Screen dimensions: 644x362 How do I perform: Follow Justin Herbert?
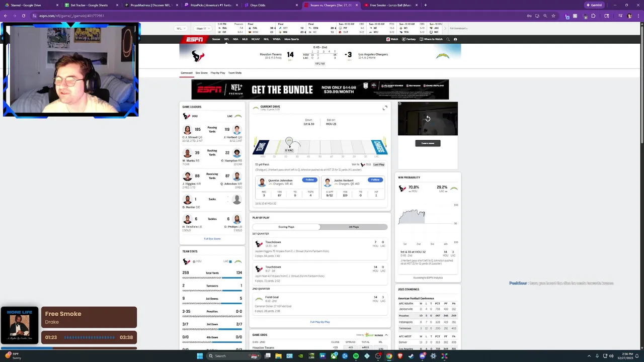[375, 180]
